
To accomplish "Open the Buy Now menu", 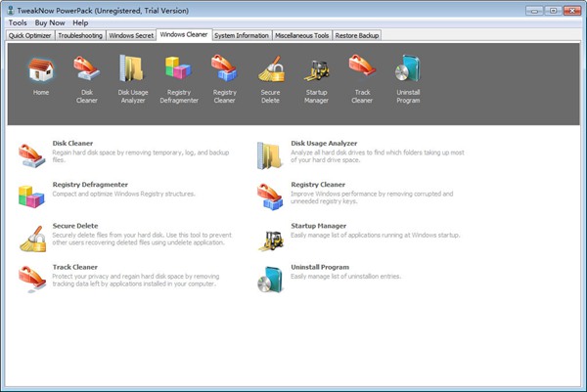I will tap(50, 22).
